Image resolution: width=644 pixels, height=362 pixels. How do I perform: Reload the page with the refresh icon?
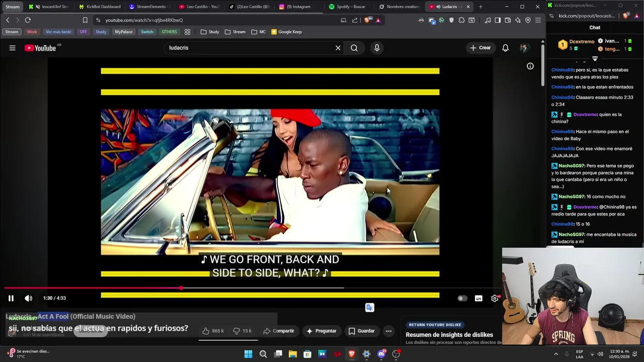pyautogui.click(x=28, y=20)
